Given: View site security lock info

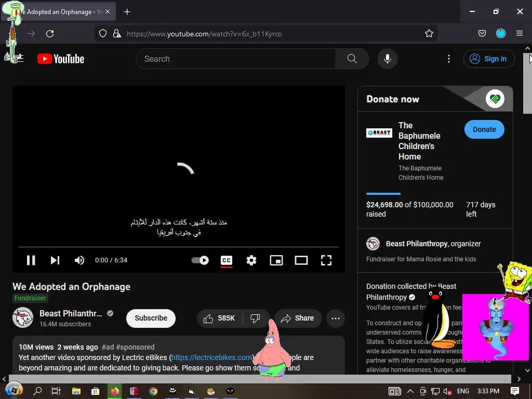Looking at the screenshot, I should [x=117, y=34].
